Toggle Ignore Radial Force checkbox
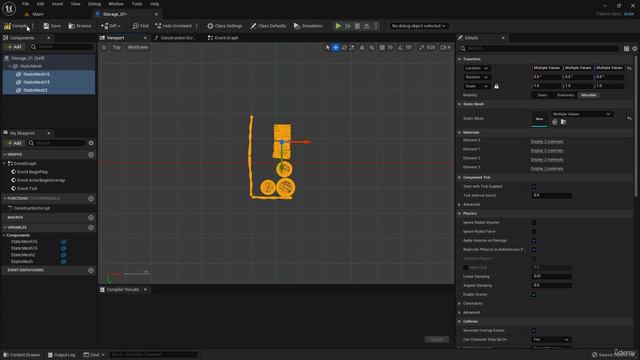This screenshot has height=360, width=640. (x=534, y=231)
